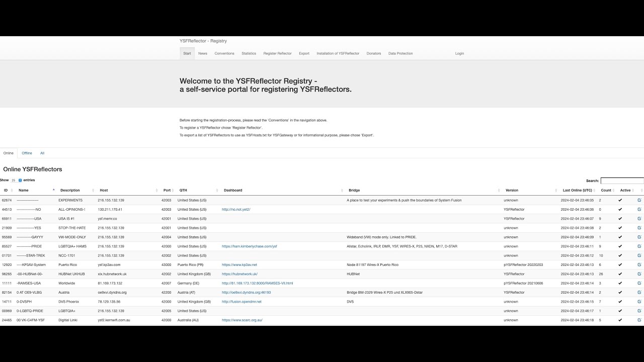Select the host cell ysf.memr.co
This screenshot has width=644, height=362.
click(x=107, y=219)
